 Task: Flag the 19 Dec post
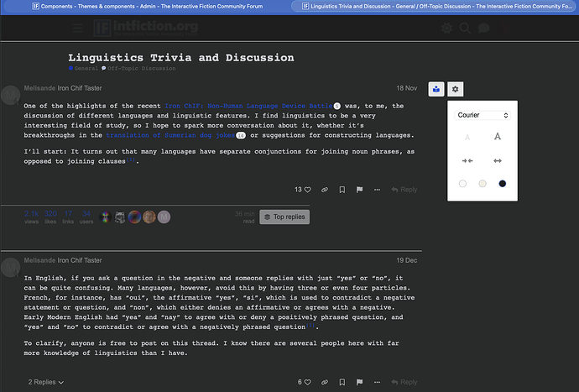point(359,382)
